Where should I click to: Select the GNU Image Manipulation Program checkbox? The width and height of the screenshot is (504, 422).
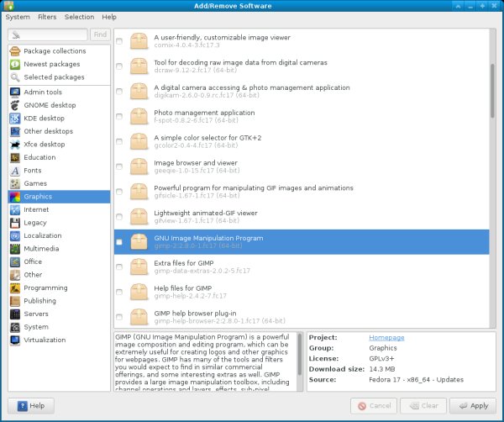point(119,242)
